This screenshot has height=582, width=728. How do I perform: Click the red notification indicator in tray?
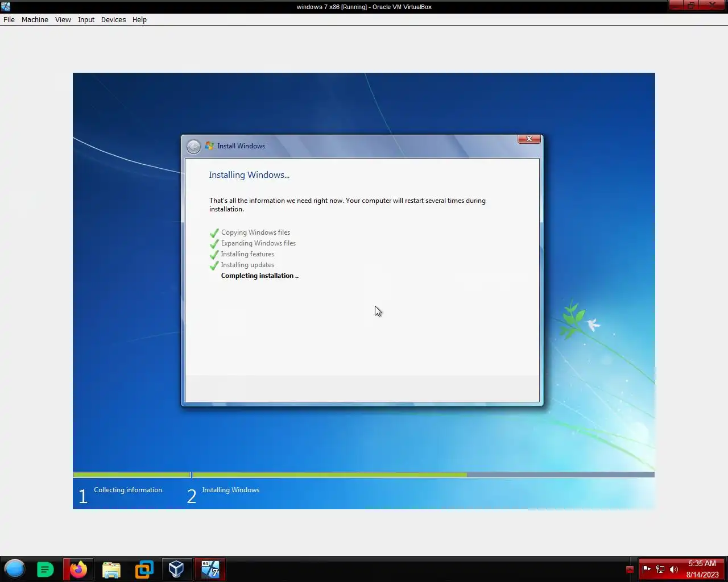630,569
